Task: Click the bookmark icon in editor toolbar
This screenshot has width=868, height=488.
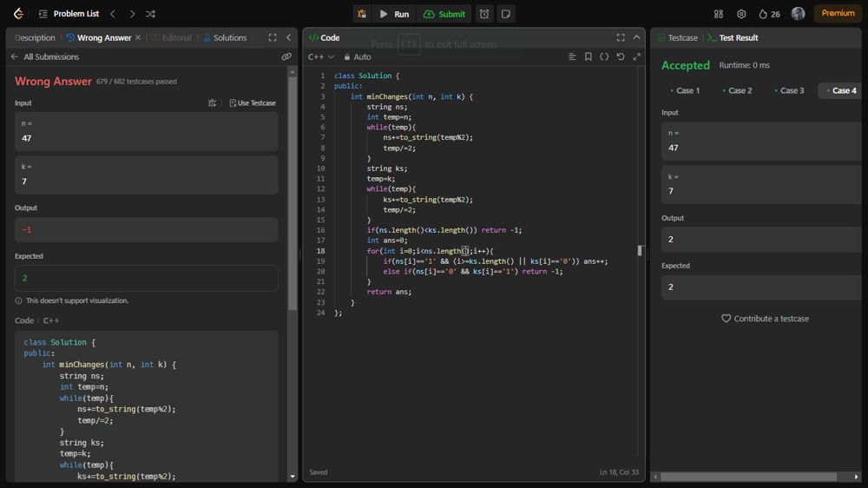Action: (589, 56)
